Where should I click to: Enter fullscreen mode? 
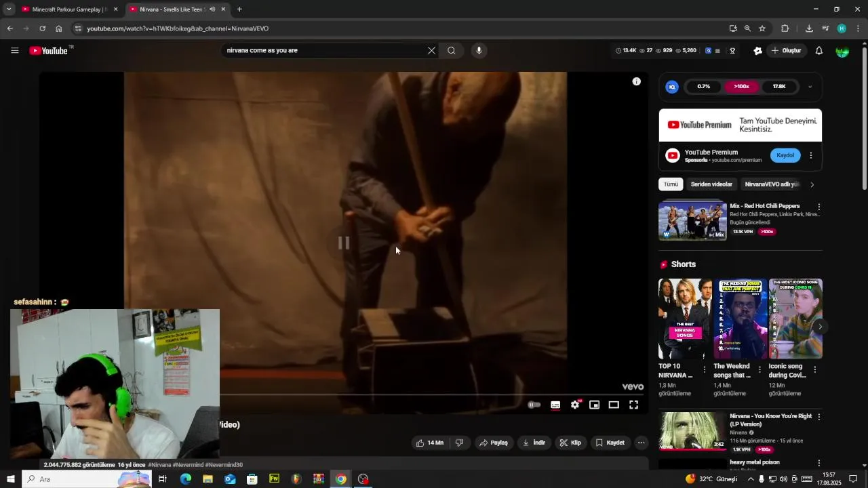(633, 405)
